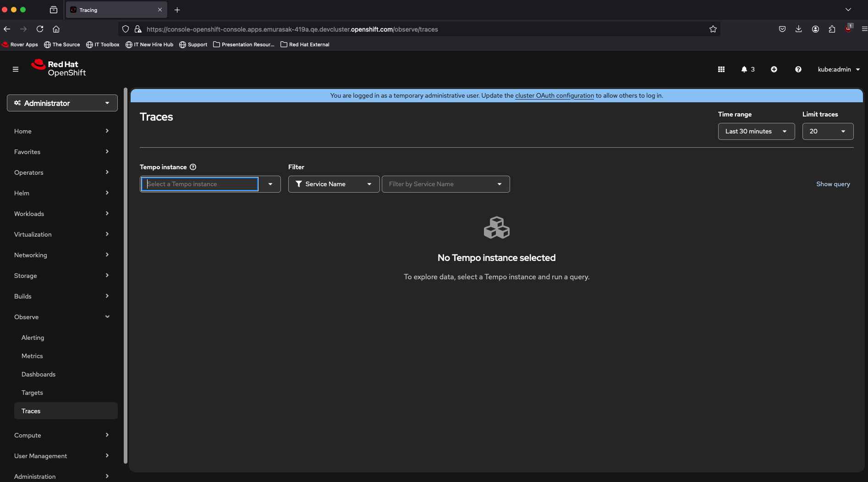This screenshot has height=482, width=868.
Task: Click the Red Hat OpenShift logo
Action: (58, 68)
